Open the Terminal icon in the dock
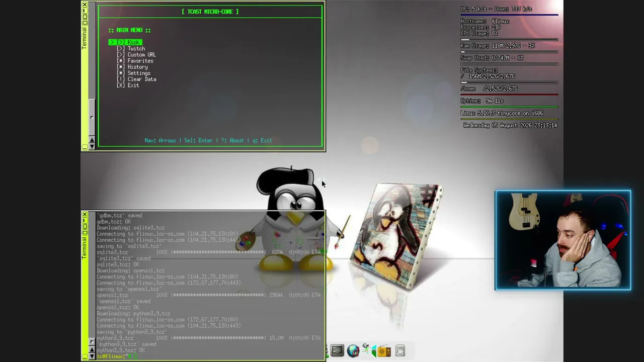Viewport: 644px width, 362px height. pos(337,350)
